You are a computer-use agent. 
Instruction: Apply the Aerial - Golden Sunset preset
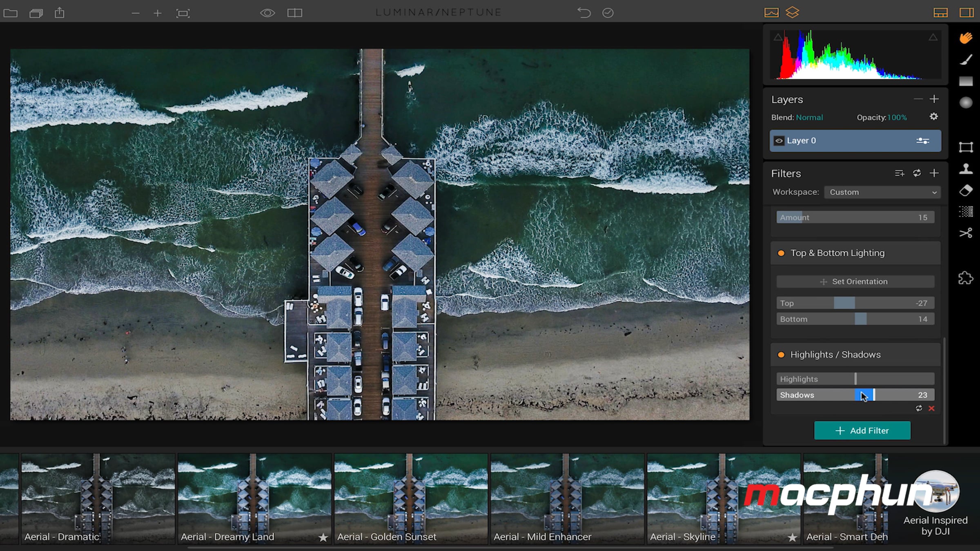(410, 498)
